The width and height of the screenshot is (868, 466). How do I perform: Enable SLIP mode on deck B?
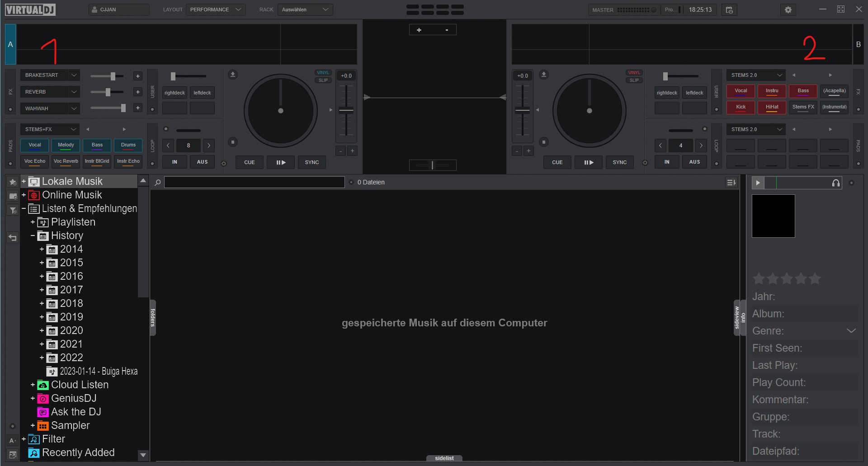[634, 80]
